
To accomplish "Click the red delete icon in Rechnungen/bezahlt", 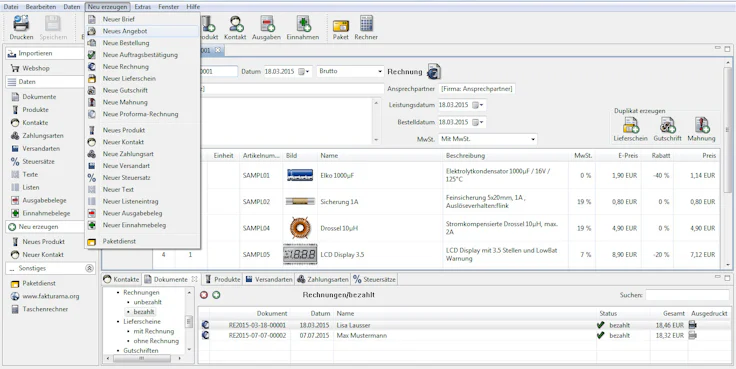I will tap(204, 295).
